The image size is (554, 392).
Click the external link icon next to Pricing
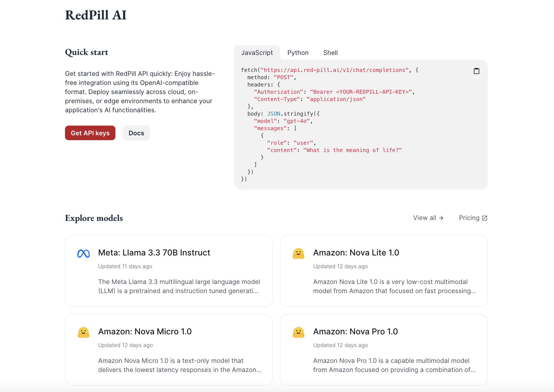click(x=485, y=218)
